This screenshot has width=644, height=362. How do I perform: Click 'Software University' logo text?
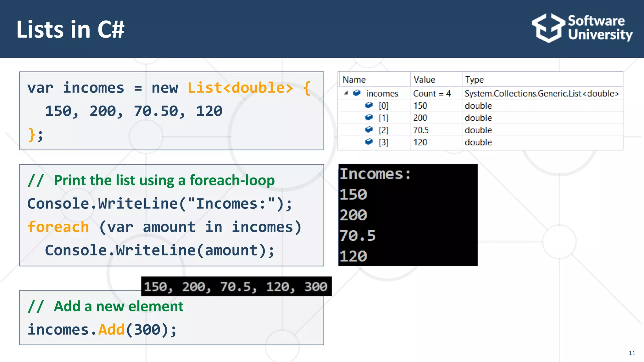pyautogui.click(x=600, y=28)
